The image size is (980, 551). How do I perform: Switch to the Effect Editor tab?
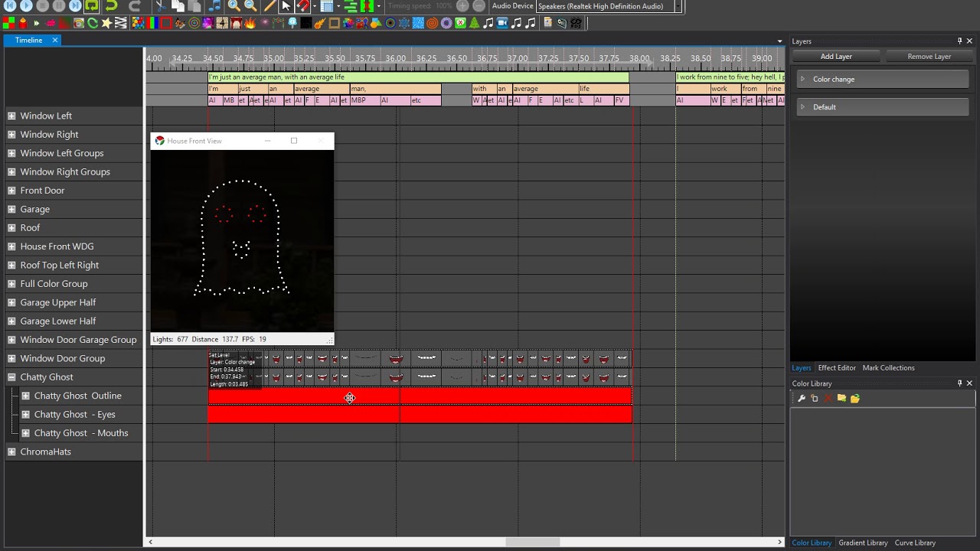coord(837,368)
